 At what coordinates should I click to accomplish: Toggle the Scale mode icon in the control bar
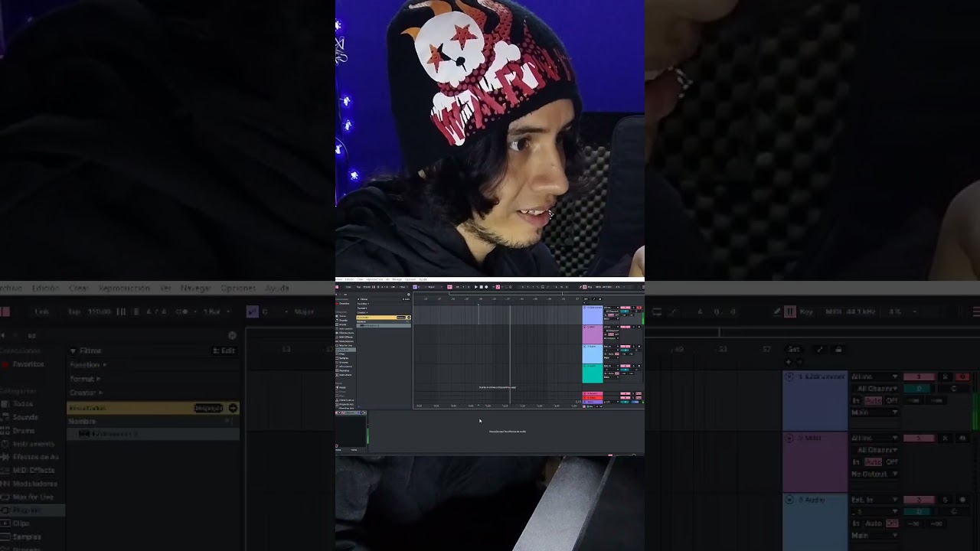pyautogui.click(x=415, y=287)
